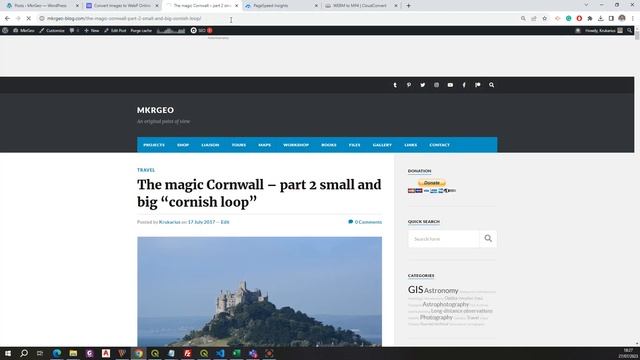Viewport: 640px width, 360px height.
Task: Open the St Michael's Mount featured image
Action: (260, 291)
